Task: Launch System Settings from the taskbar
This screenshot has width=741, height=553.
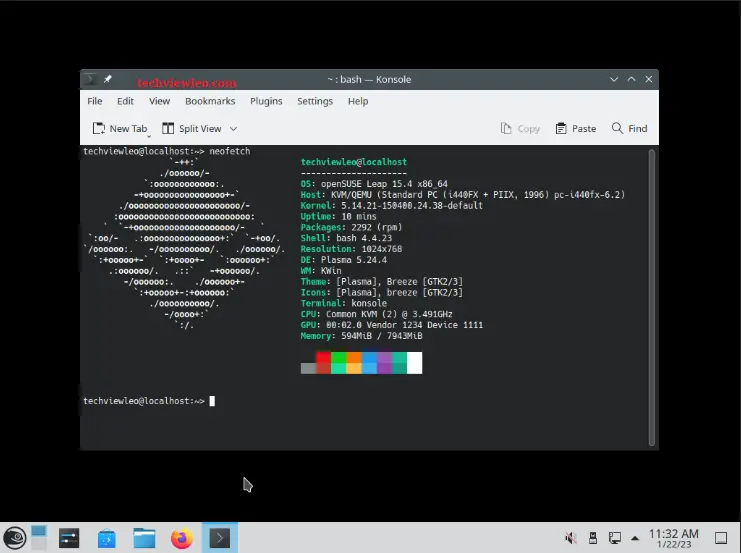Action: pyautogui.click(x=69, y=538)
